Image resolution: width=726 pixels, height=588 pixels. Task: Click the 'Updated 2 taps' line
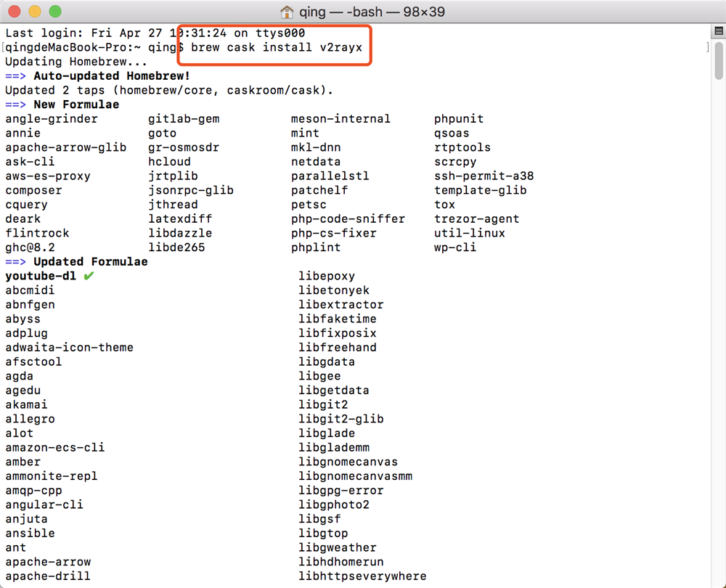(x=169, y=90)
